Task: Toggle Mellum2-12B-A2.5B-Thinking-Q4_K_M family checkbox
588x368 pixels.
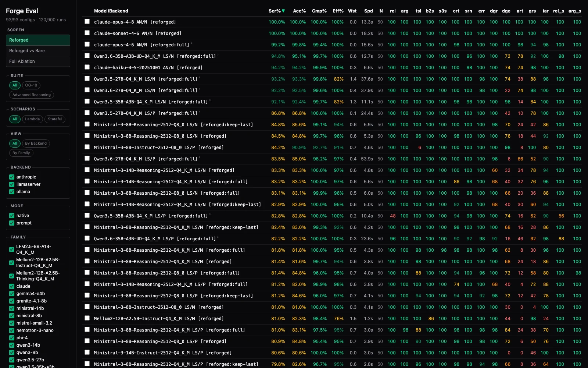Action: [12, 276]
